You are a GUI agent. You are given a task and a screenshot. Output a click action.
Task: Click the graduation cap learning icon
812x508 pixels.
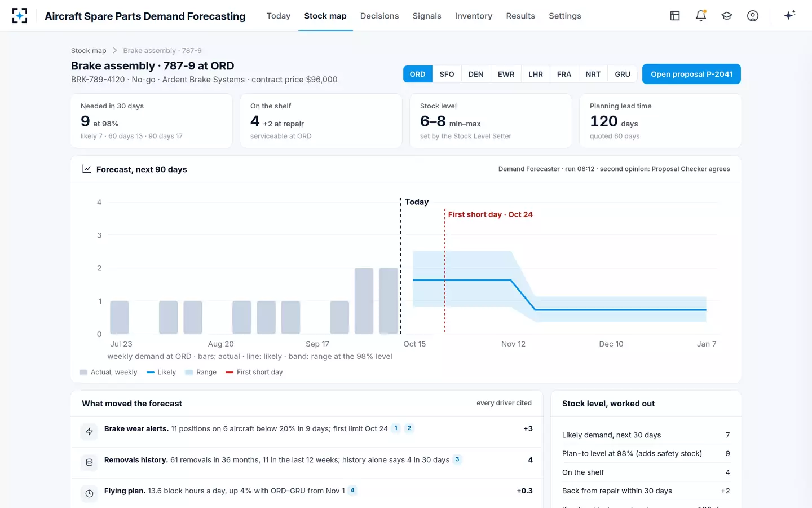[x=727, y=16]
